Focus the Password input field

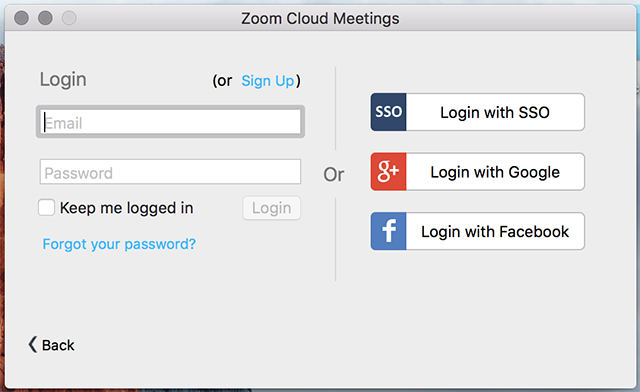(171, 172)
